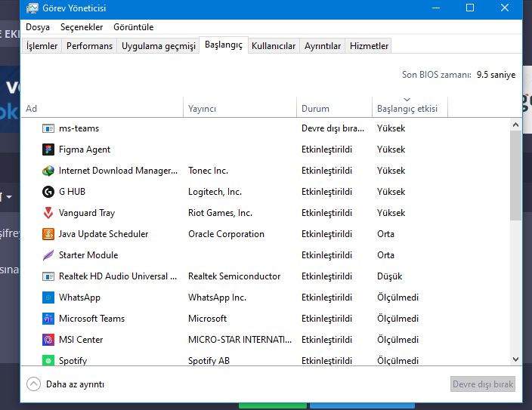Click the vertical scrollbar thumb
532x410 pixels.
coord(515,176)
